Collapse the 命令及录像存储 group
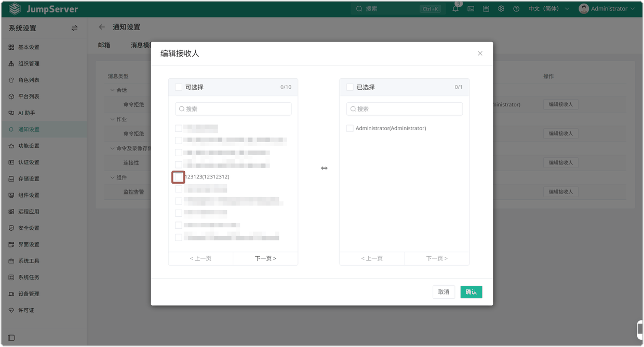Screen dimensions: 644x347 pos(112,148)
